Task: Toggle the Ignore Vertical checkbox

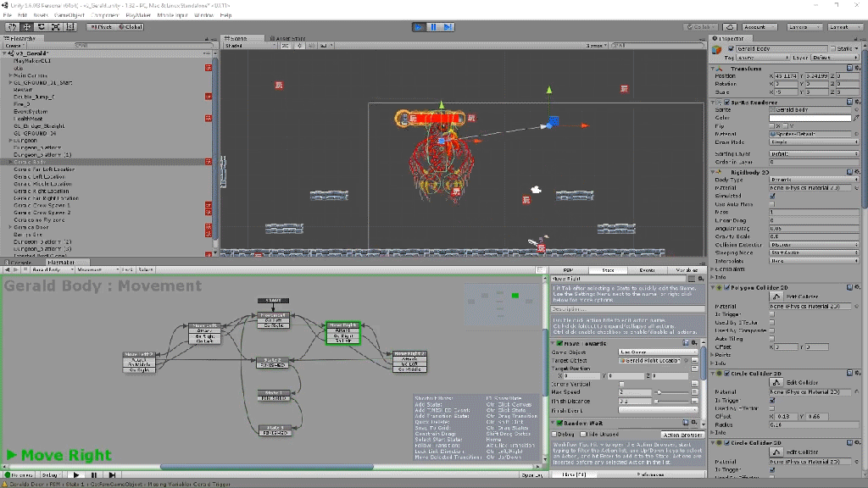Action: pyautogui.click(x=621, y=384)
